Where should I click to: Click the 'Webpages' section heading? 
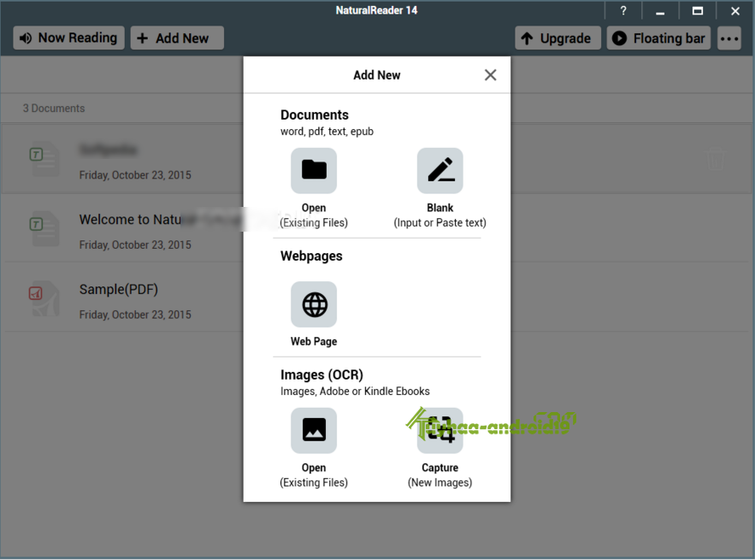(x=311, y=256)
